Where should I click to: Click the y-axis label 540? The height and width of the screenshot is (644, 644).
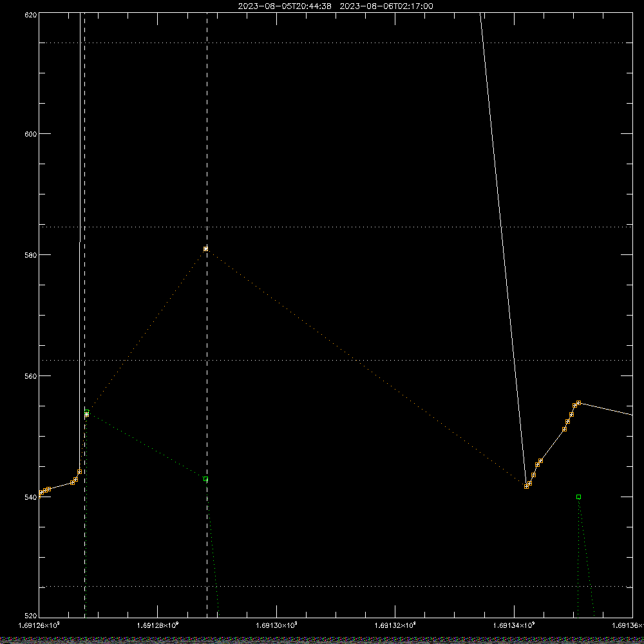click(x=31, y=497)
